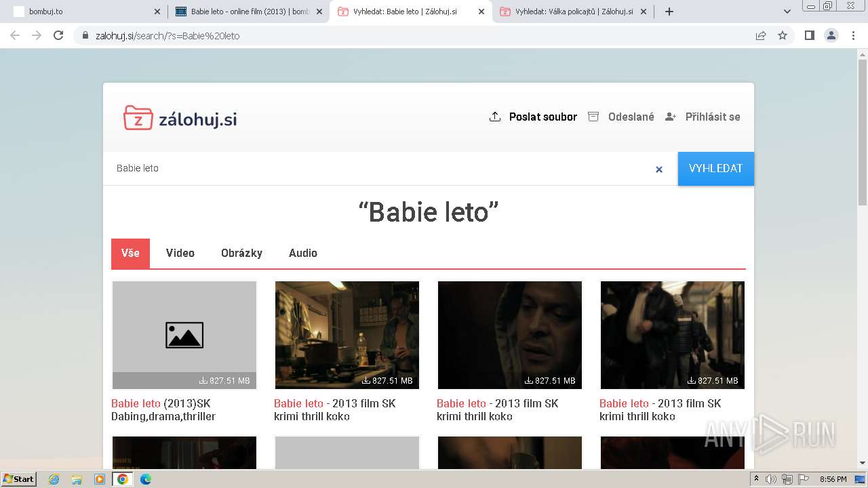868x488 pixels.
Task: Show hidden system tray icons
Action: [756, 479]
